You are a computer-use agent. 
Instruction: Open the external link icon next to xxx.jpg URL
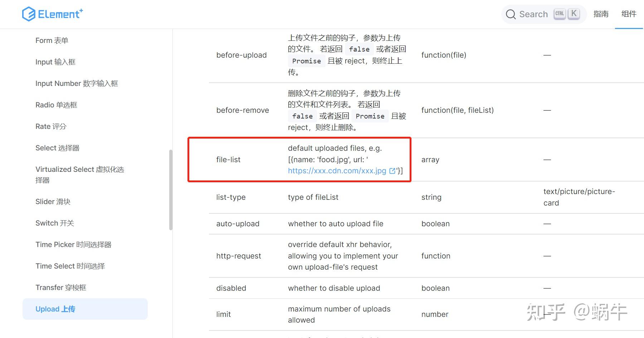click(x=392, y=171)
